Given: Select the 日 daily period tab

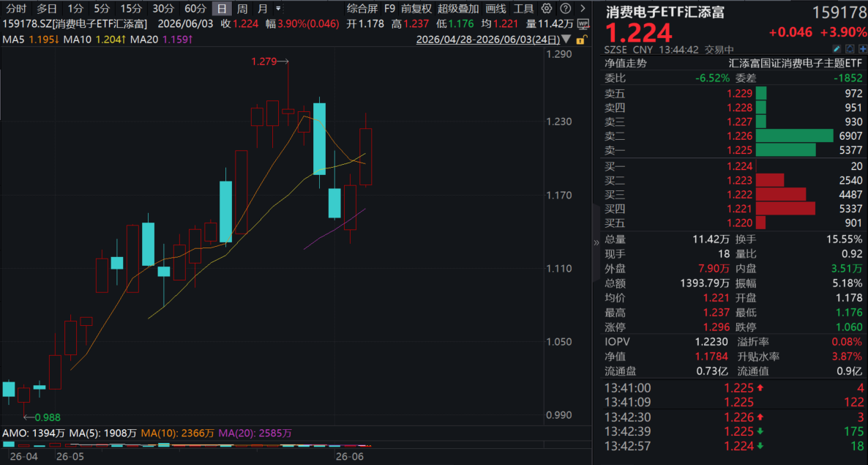Looking at the screenshot, I should pos(222,8).
